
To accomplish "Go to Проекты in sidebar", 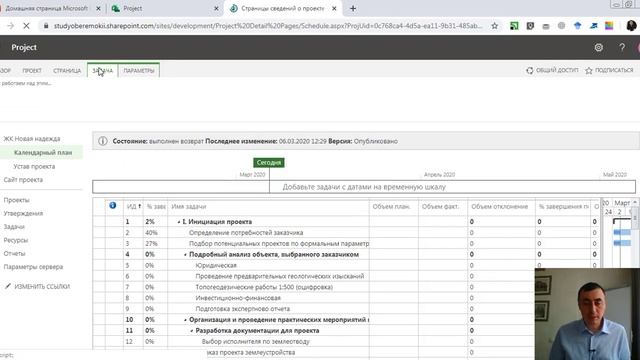I will [16, 200].
